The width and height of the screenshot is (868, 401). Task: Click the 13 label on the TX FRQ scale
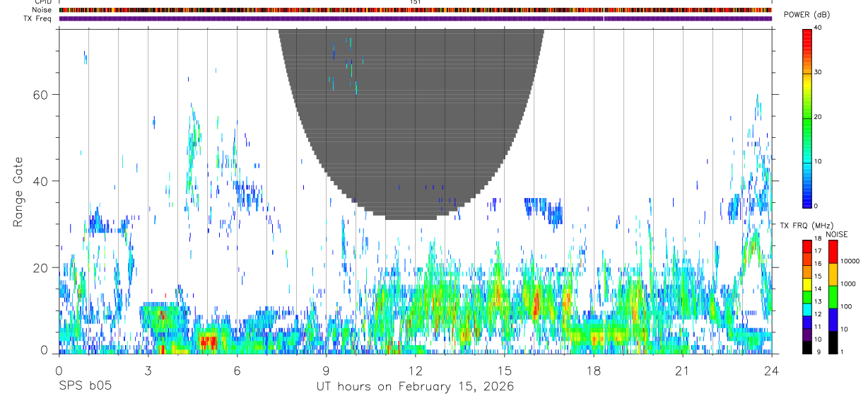click(818, 301)
